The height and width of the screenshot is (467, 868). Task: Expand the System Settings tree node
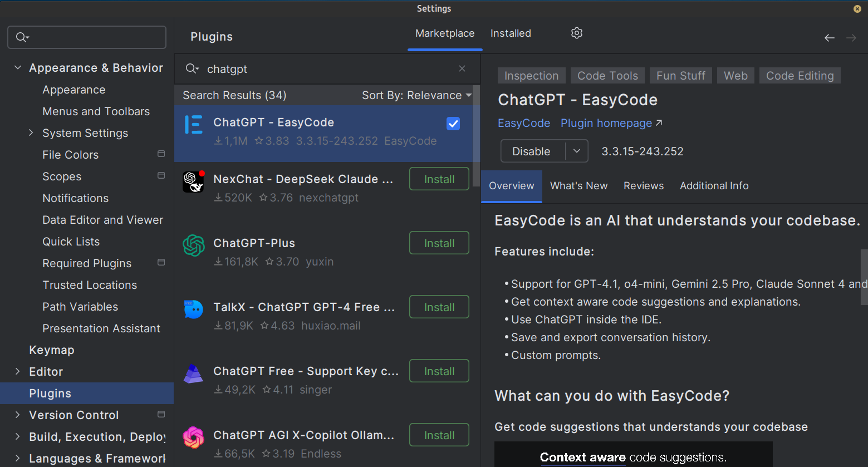coord(31,133)
